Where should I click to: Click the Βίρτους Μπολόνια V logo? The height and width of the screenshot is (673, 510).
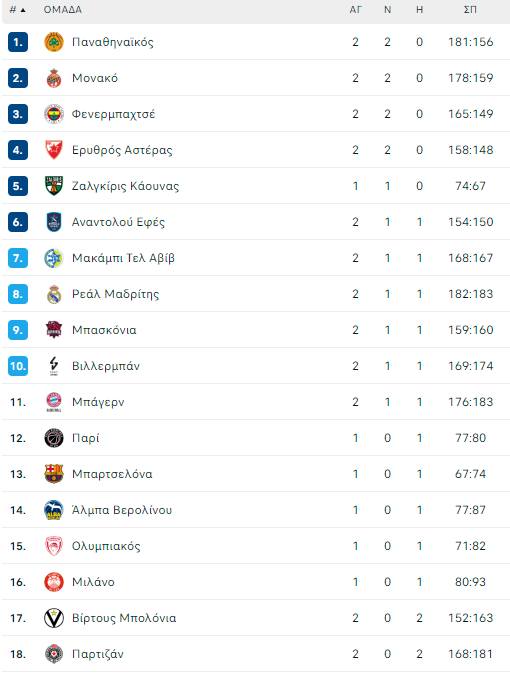[54, 618]
